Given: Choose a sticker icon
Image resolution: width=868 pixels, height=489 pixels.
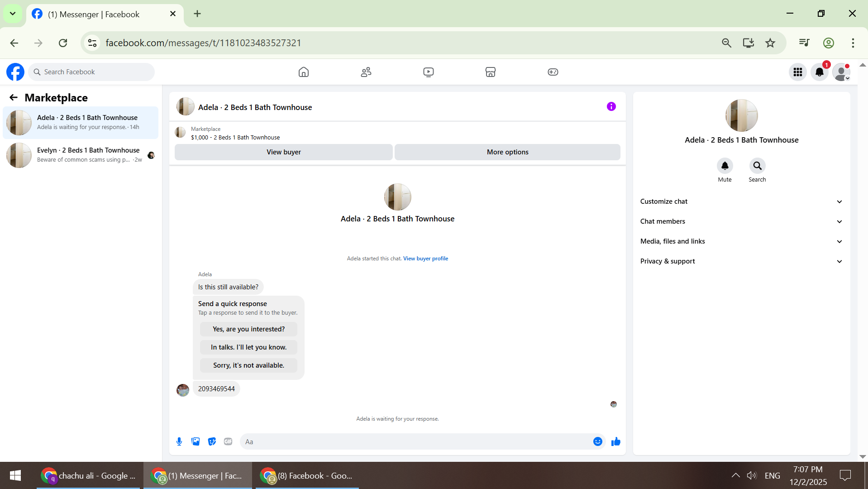Looking at the screenshot, I should point(212,441).
